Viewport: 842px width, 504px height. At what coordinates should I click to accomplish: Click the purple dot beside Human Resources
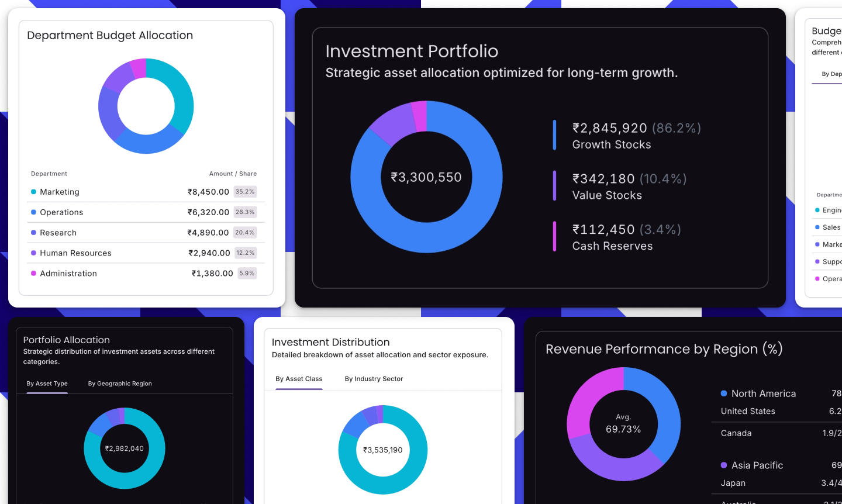[33, 253]
